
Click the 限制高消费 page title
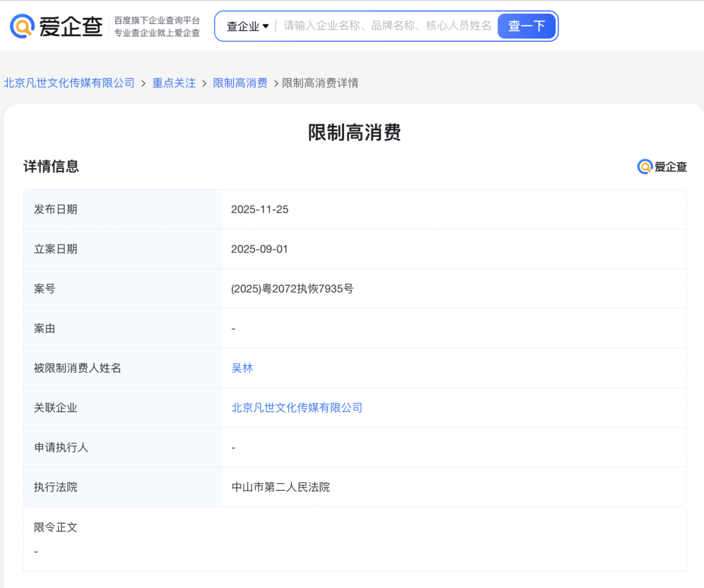coord(354,132)
